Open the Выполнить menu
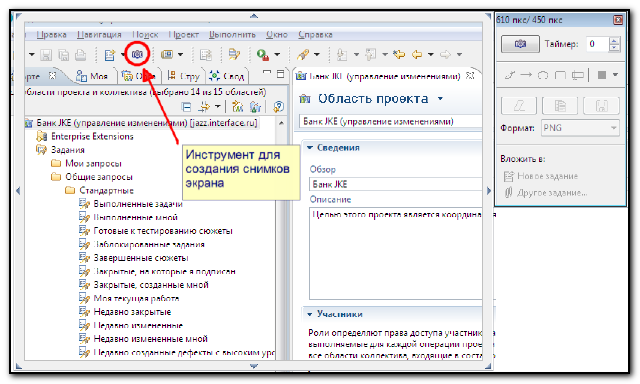The height and width of the screenshot is (384, 640). pyautogui.click(x=232, y=35)
